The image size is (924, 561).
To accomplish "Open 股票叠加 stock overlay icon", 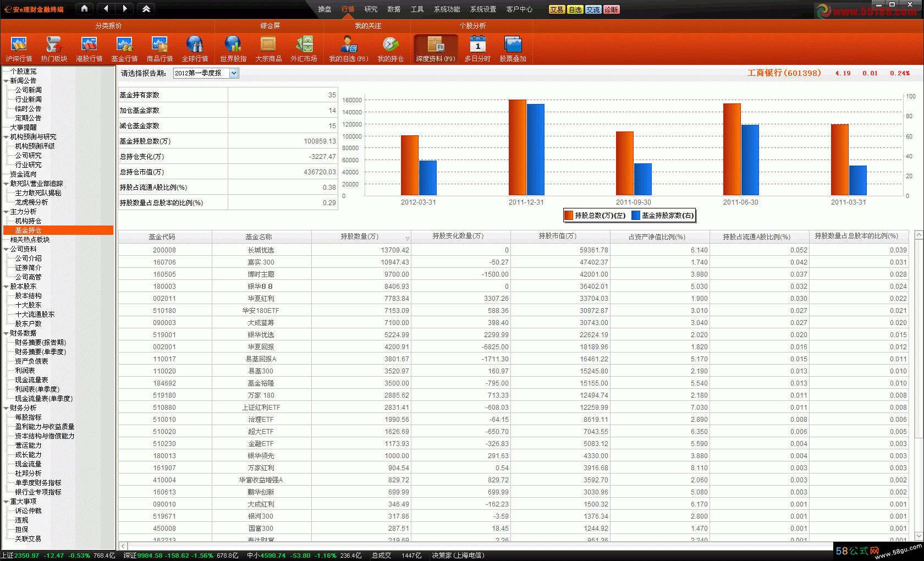I will [513, 48].
